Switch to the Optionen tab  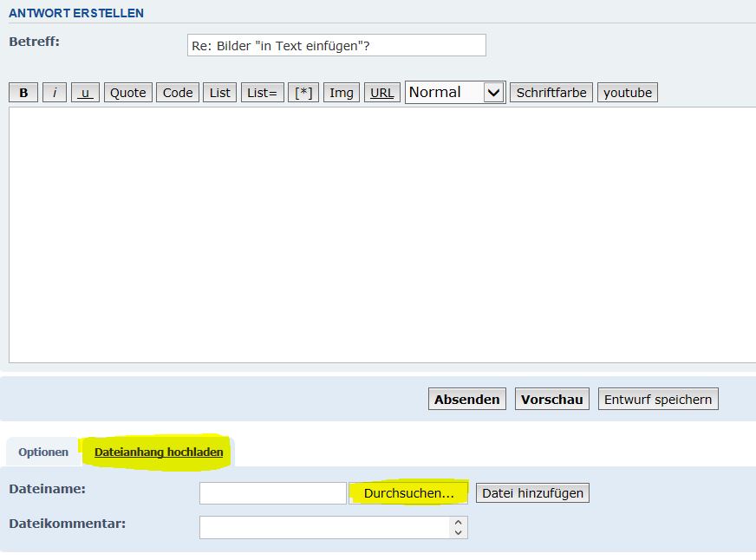coord(43,452)
